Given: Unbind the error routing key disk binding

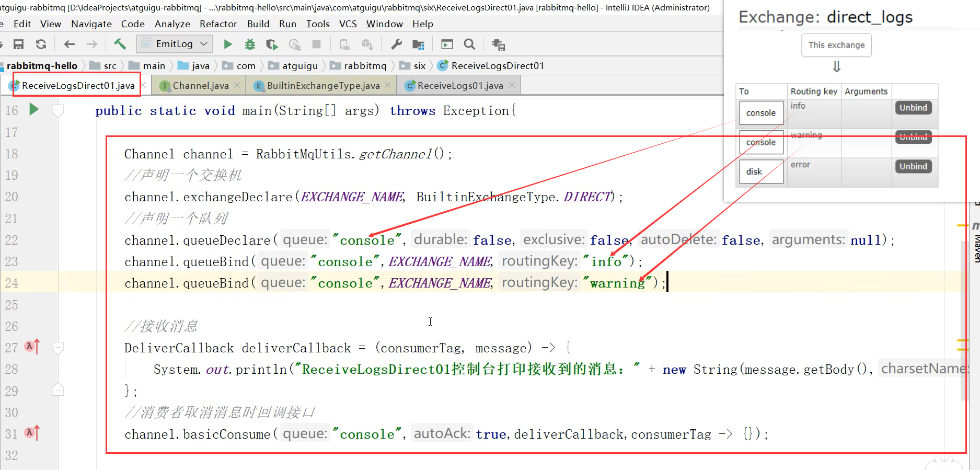Looking at the screenshot, I should point(913,166).
